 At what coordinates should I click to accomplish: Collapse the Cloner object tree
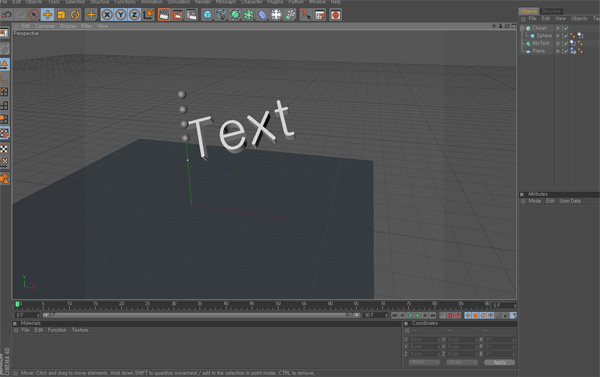point(522,28)
